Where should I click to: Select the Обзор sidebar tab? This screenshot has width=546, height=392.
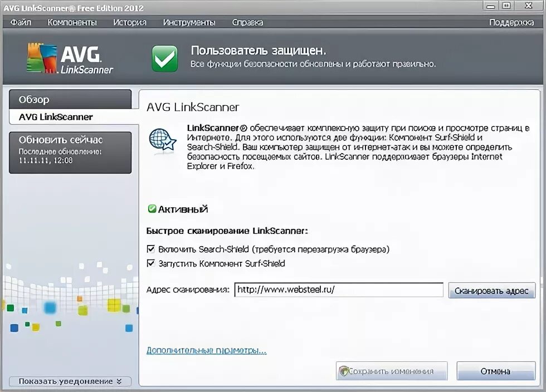70,100
